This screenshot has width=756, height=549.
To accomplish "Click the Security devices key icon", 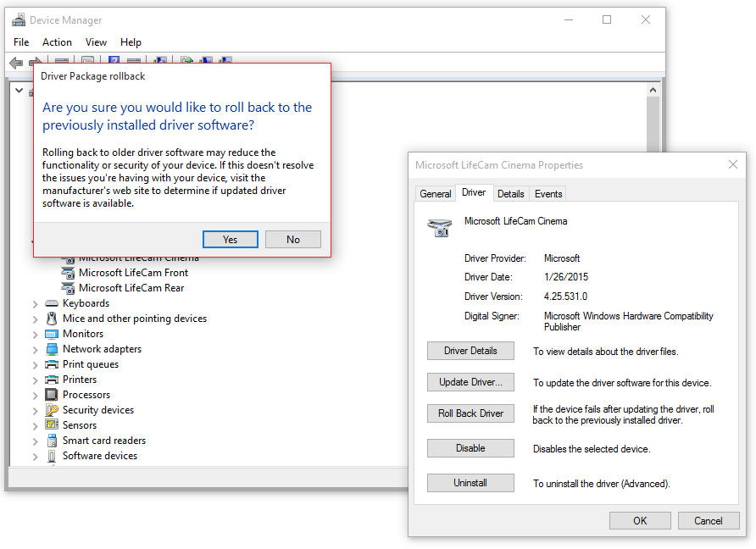I will (52, 410).
